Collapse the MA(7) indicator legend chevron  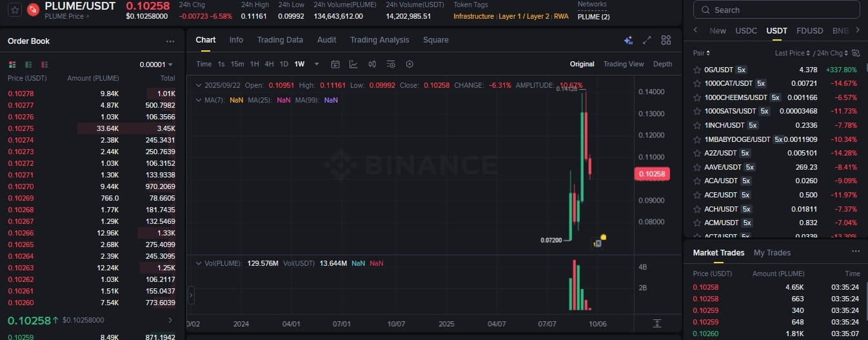tap(199, 100)
